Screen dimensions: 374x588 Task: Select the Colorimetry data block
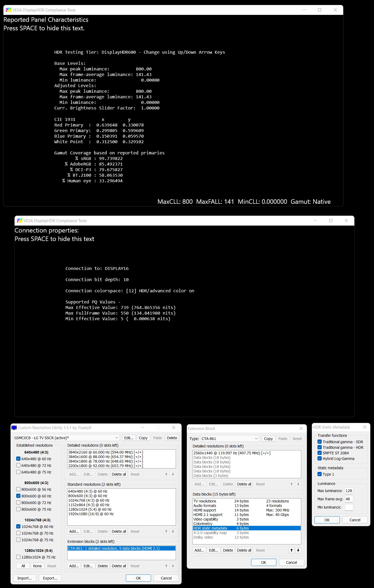pyautogui.click(x=247, y=523)
